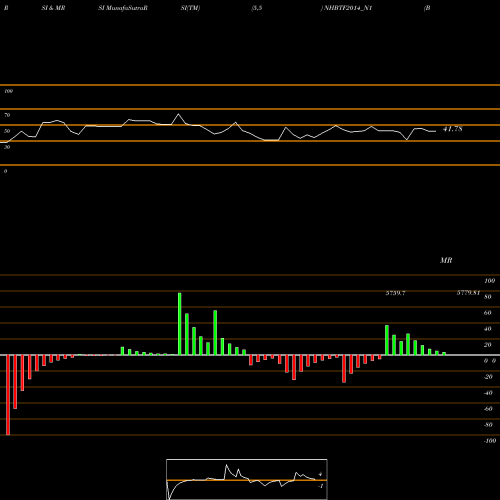Click the NHBTF2014_N1 symbol label

348,8
